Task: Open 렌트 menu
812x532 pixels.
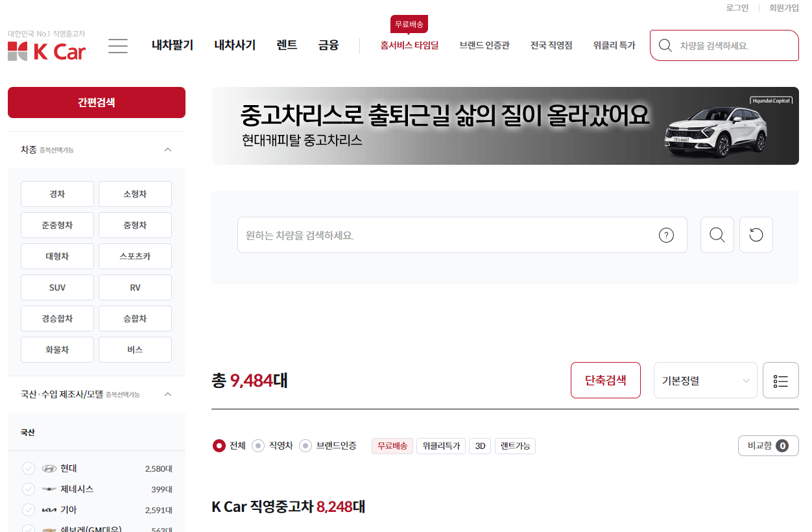Action: tap(287, 45)
